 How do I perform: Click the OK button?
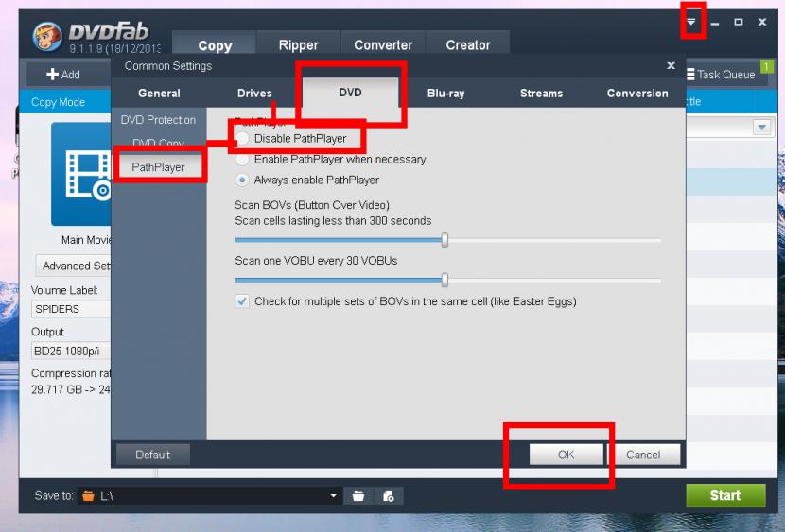tap(567, 455)
